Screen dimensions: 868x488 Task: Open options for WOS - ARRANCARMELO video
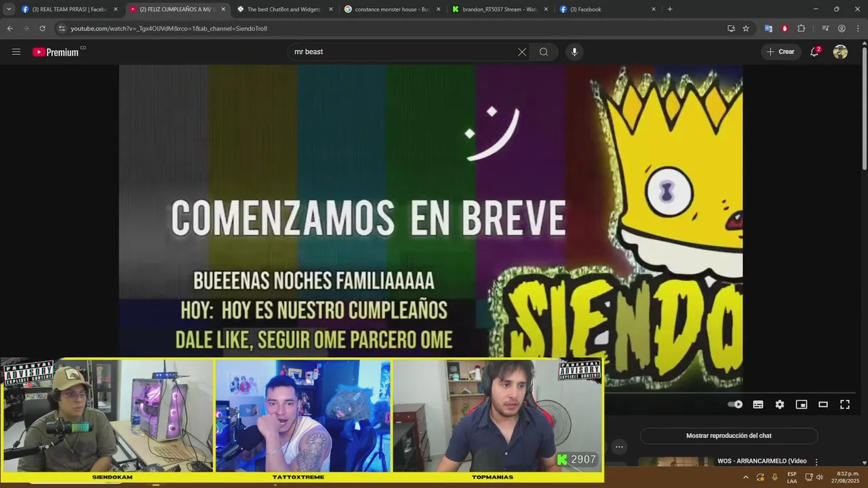tap(816, 462)
